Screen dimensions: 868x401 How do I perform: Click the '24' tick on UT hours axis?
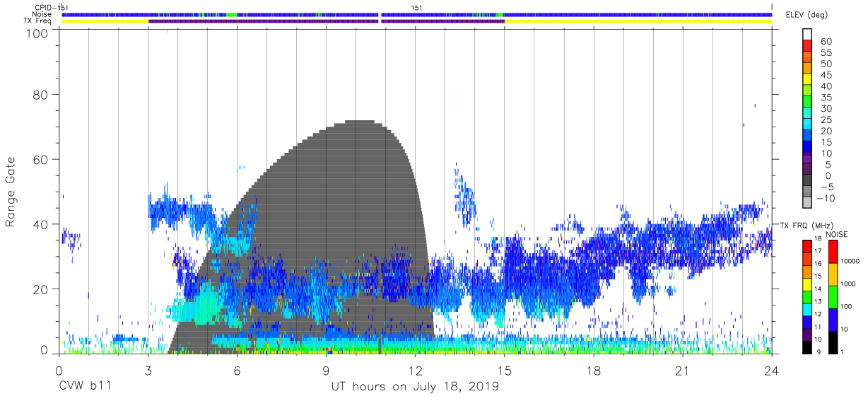[772, 372]
